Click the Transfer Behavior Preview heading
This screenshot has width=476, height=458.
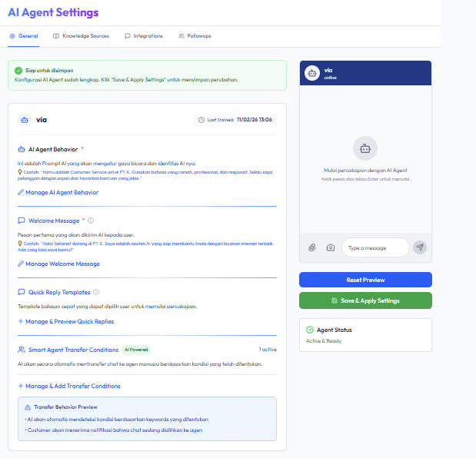click(65, 407)
